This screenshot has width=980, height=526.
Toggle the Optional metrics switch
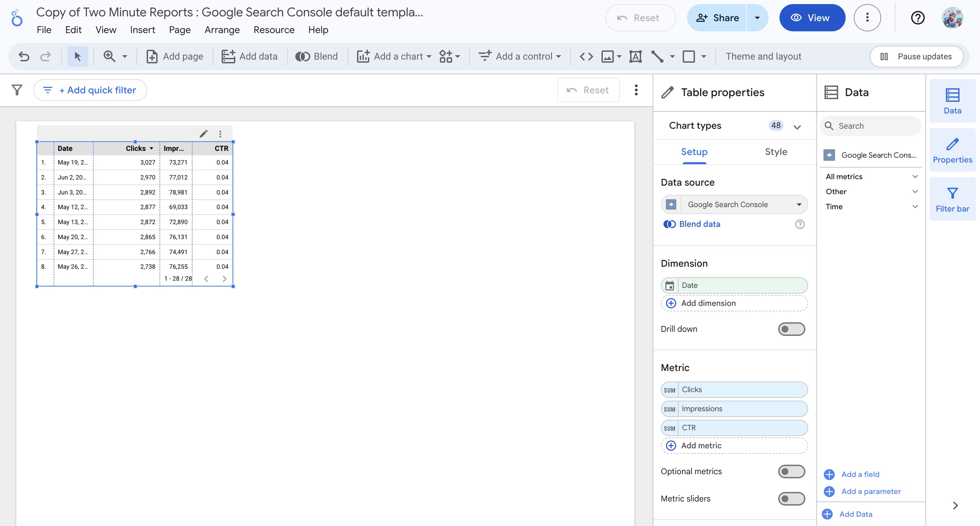coord(791,471)
